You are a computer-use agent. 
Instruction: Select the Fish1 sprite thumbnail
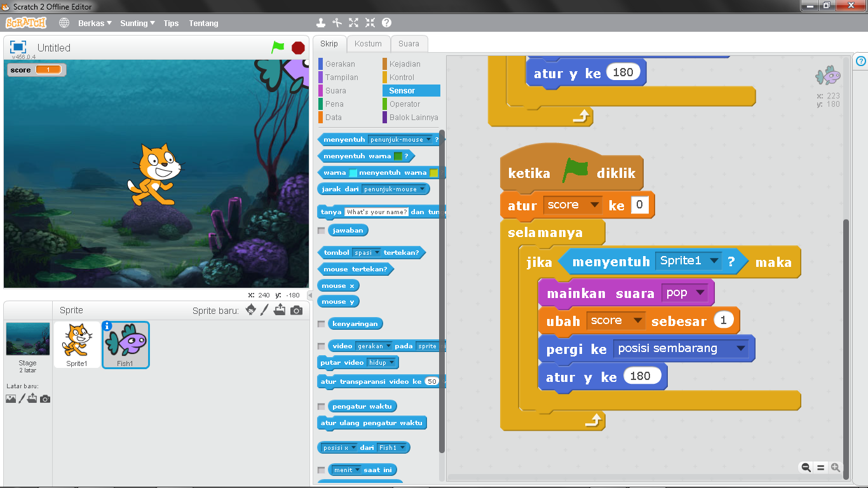point(125,344)
